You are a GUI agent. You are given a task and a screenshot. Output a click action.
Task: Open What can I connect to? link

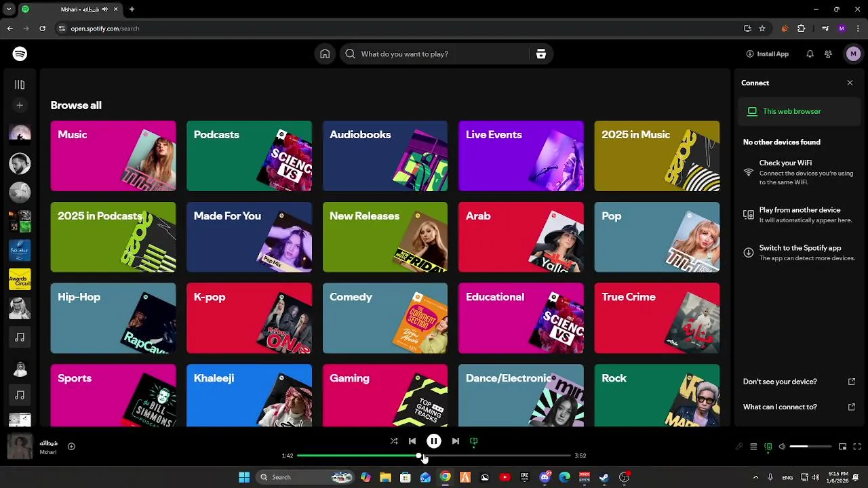(x=799, y=407)
